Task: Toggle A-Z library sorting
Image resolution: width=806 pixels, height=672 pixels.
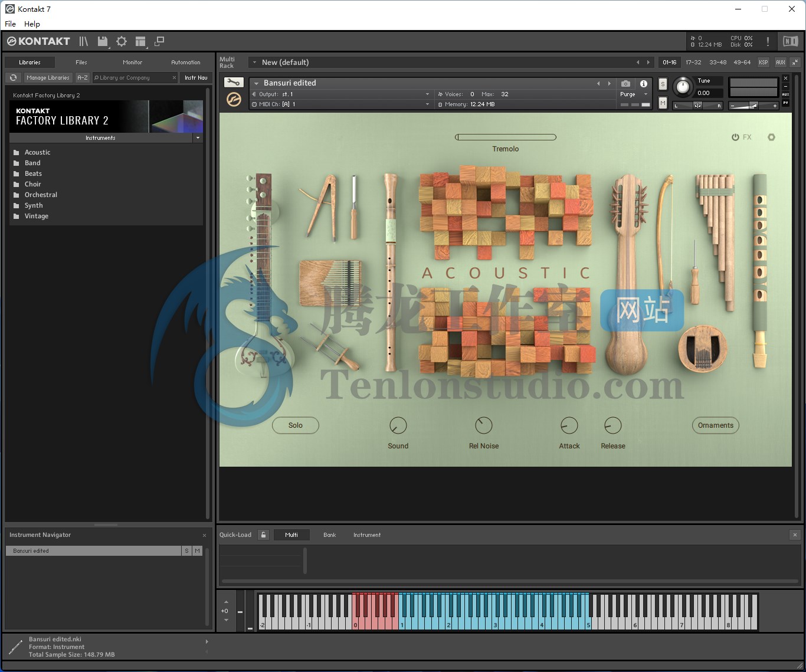Action: pyautogui.click(x=83, y=77)
